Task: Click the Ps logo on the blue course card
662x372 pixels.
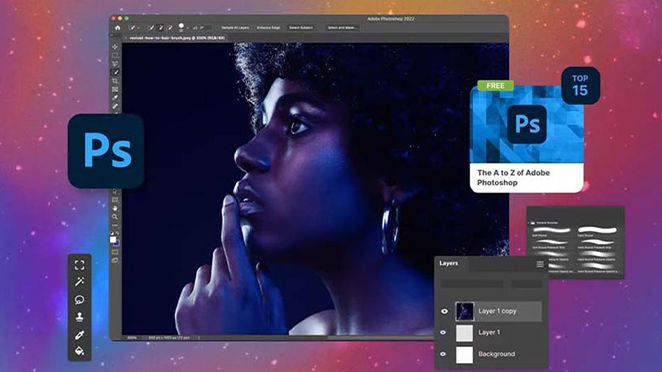Action: pyautogui.click(x=527, y=124)
